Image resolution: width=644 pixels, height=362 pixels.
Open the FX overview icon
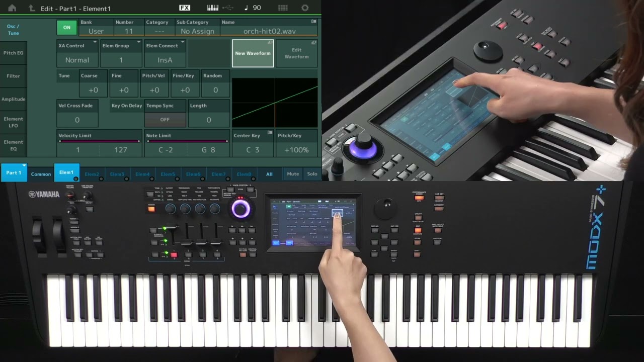pyautogui.click(x=185, y=8)
